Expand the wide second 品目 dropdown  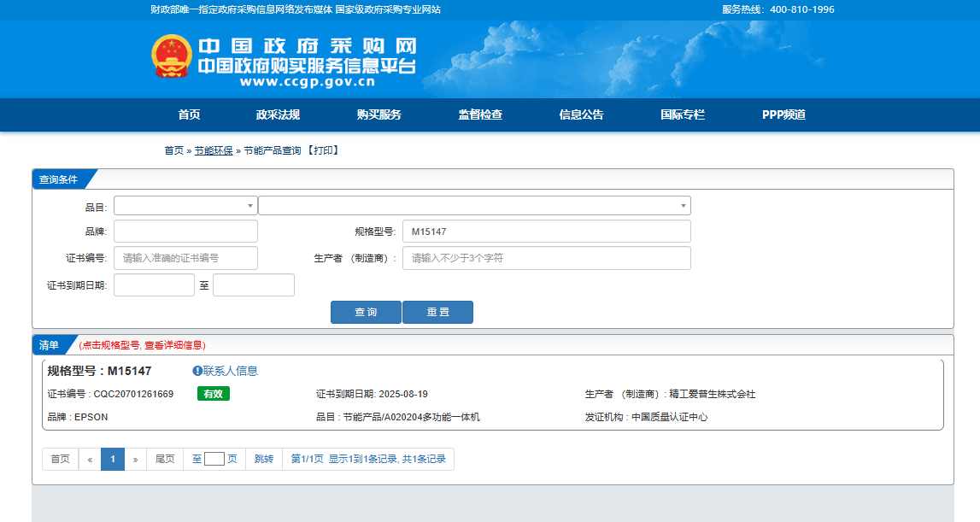coord(474,206)
